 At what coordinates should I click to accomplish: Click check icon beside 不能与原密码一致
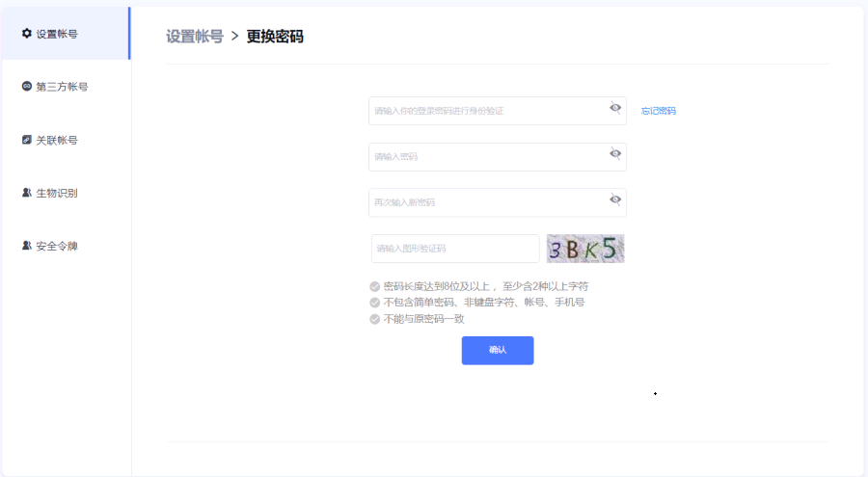[374, 319]
